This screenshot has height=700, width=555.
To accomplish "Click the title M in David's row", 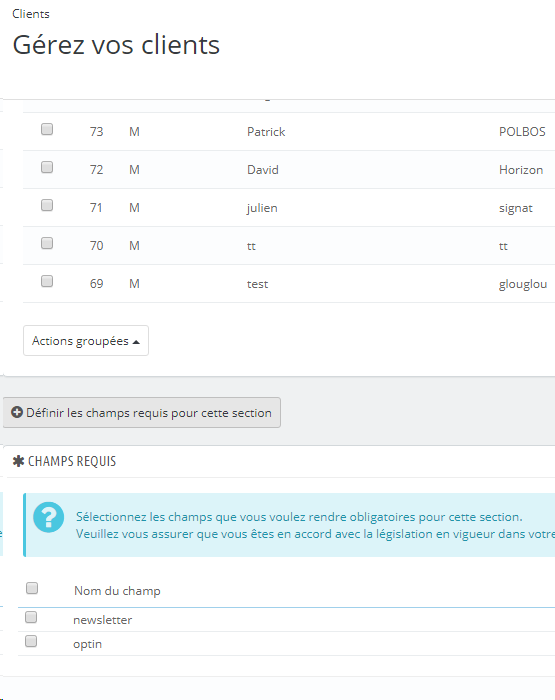I will click(134, 170).
